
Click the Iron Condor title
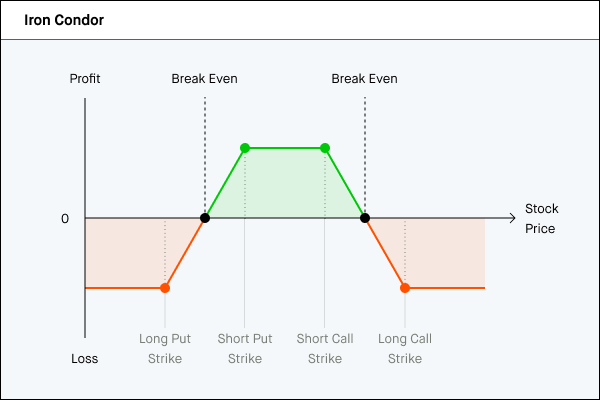[x=64, y=20]
